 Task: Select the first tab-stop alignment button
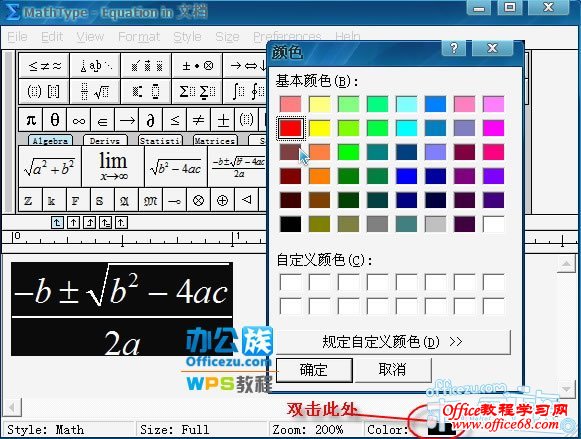click(x=57, y=223)
